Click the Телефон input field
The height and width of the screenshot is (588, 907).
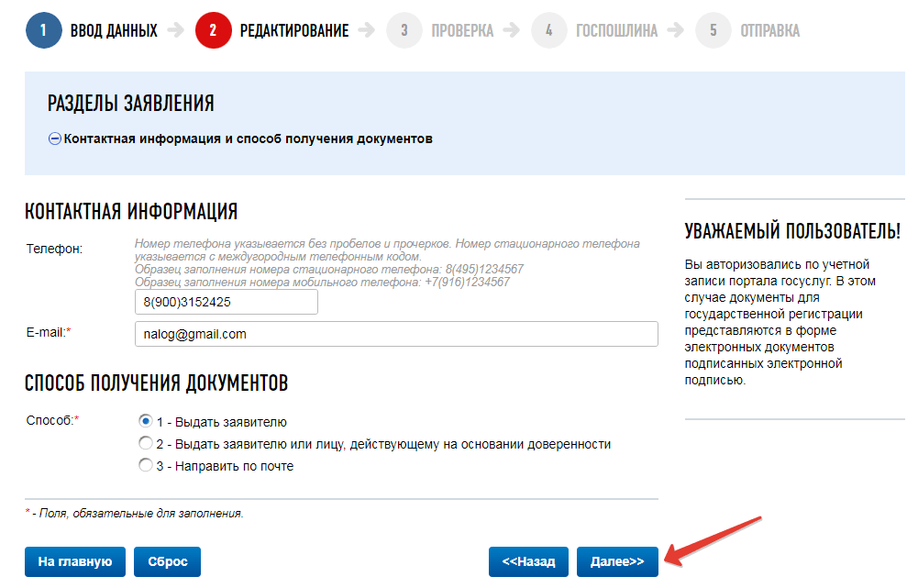(227, 302)
